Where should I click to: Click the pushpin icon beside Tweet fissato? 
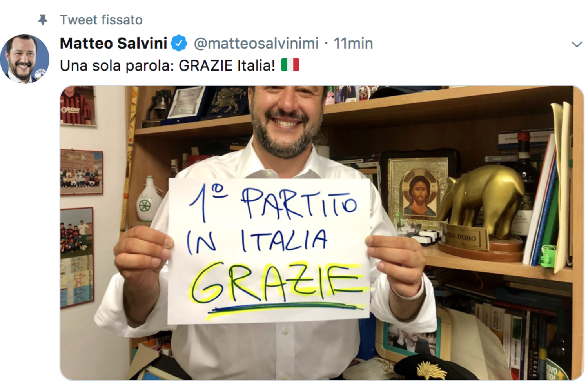[43, 20]
